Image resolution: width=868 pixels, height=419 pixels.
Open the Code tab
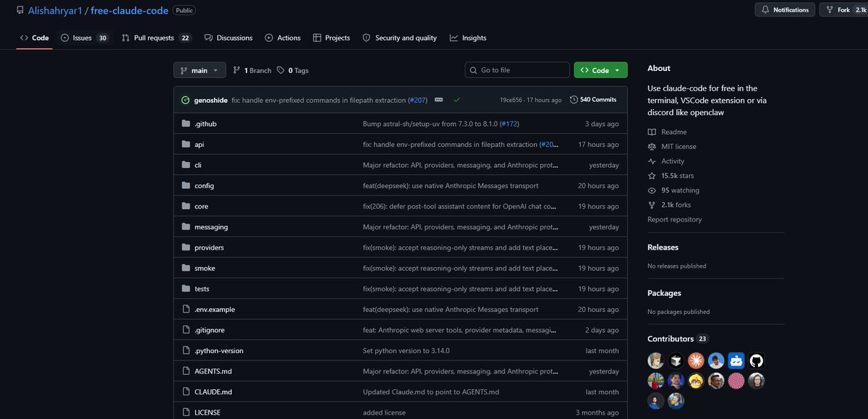35,38
